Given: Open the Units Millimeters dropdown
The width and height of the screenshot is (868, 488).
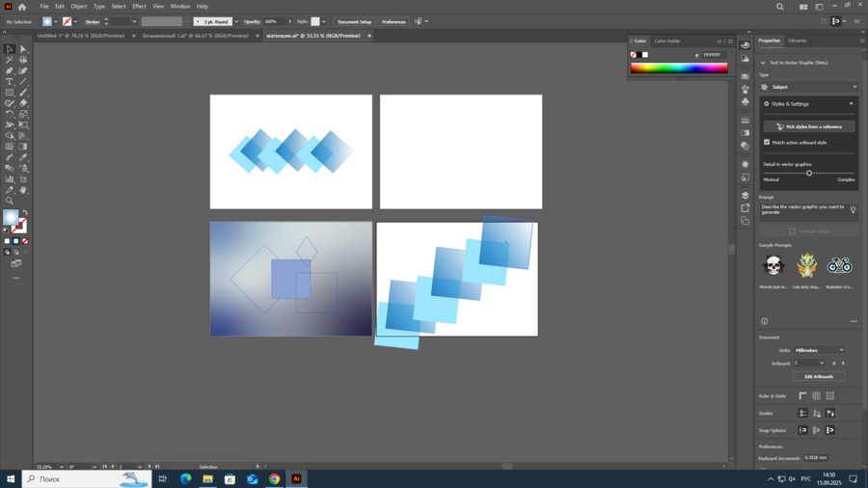Looking at the screenshot, I should (x=819, y=351).
